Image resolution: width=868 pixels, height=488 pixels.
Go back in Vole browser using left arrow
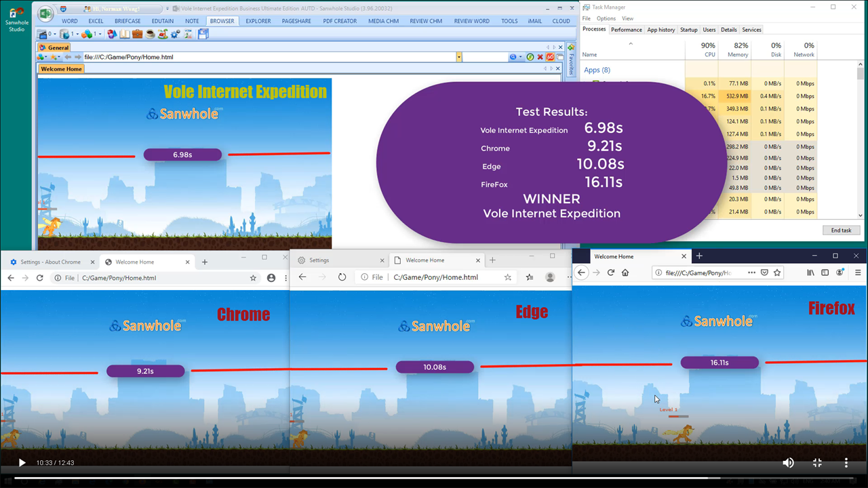(x=68, y=57)
